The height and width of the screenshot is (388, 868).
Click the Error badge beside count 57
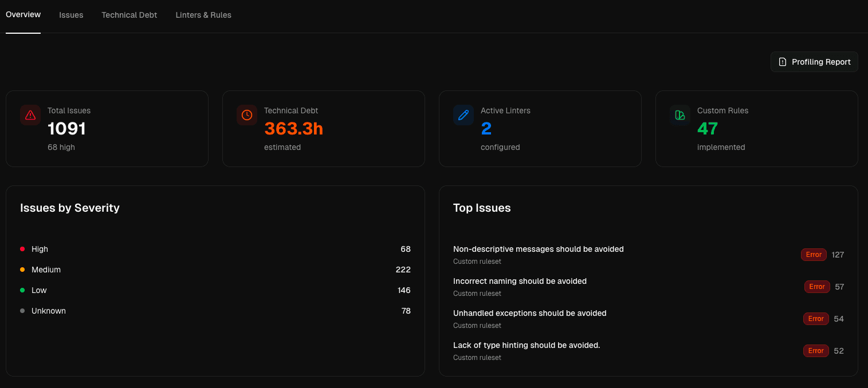click(x=817, y=287)
